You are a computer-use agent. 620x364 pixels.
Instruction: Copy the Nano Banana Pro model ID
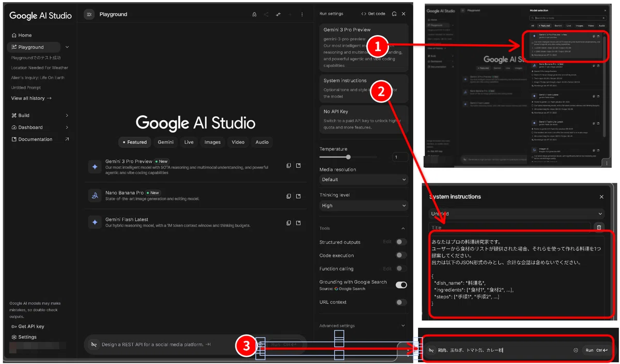tap(289, 196)
